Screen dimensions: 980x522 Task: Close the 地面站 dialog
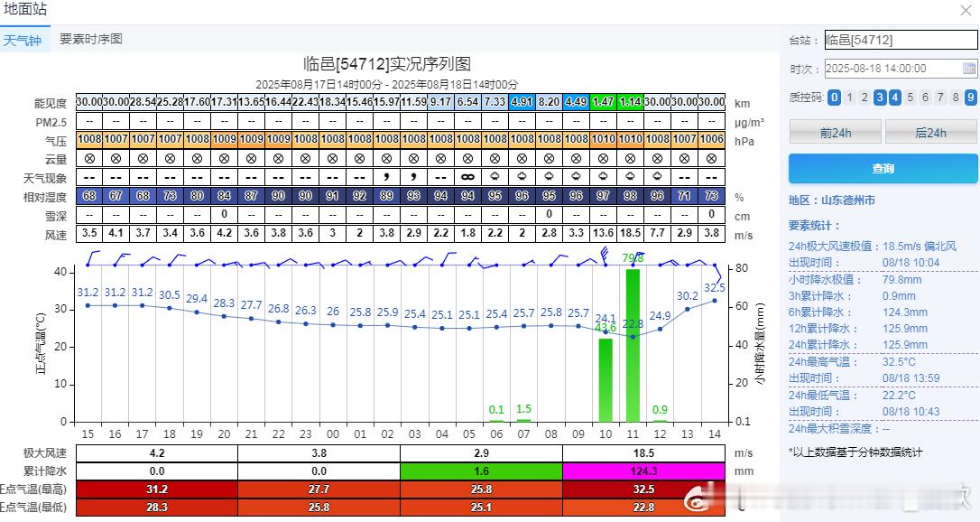966,10
